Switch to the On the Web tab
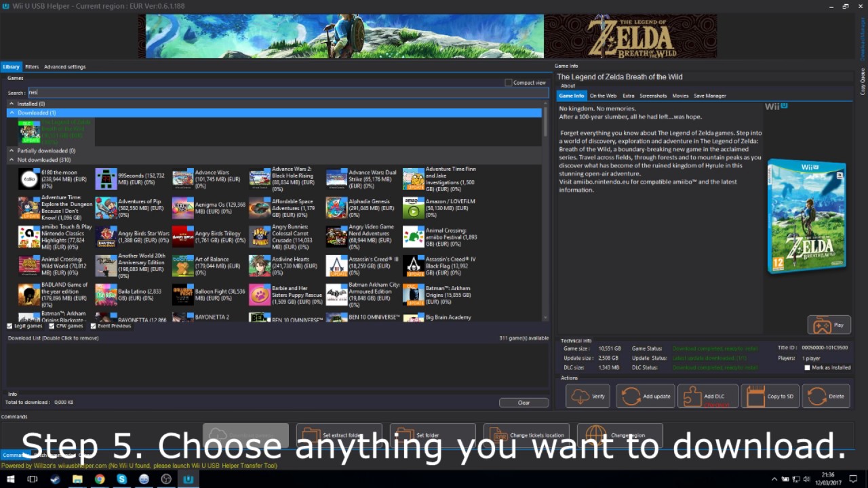The width and height of the screenshot is (868, 488). (x=603, y=96)
